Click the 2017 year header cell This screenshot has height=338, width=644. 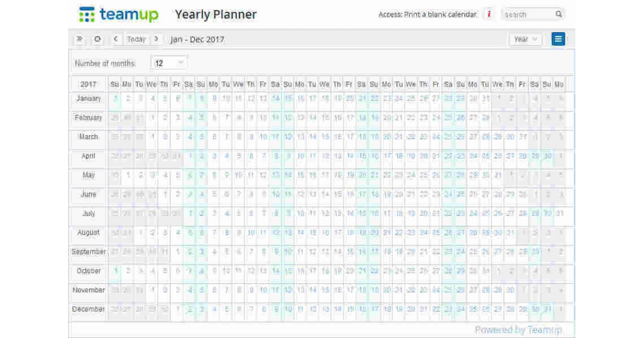point(89,84)
